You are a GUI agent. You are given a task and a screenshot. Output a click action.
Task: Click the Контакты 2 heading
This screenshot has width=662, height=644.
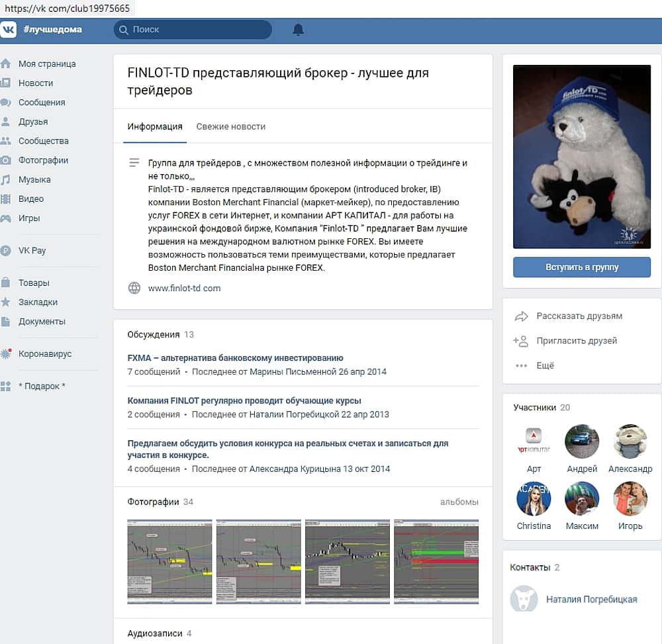pyautogui.click(x=534, y=567)
